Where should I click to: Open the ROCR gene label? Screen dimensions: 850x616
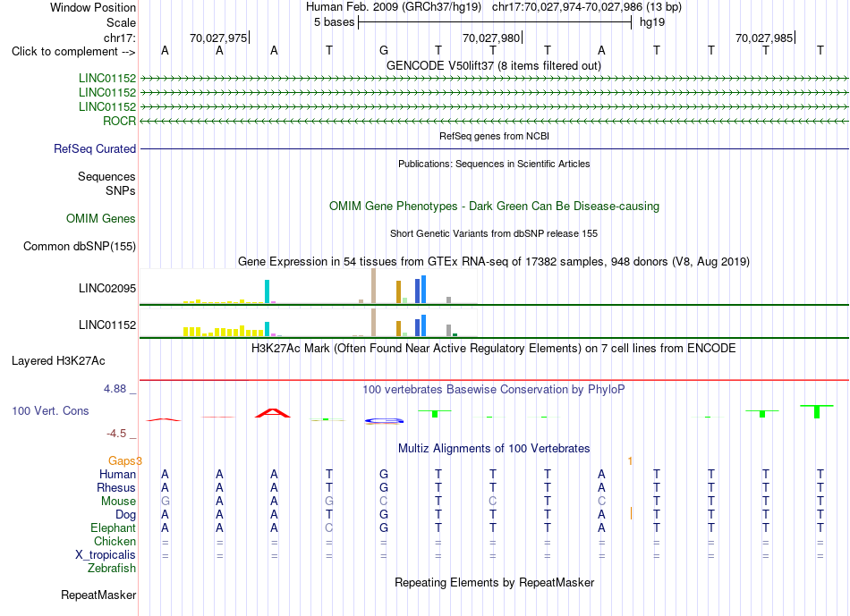119,121
